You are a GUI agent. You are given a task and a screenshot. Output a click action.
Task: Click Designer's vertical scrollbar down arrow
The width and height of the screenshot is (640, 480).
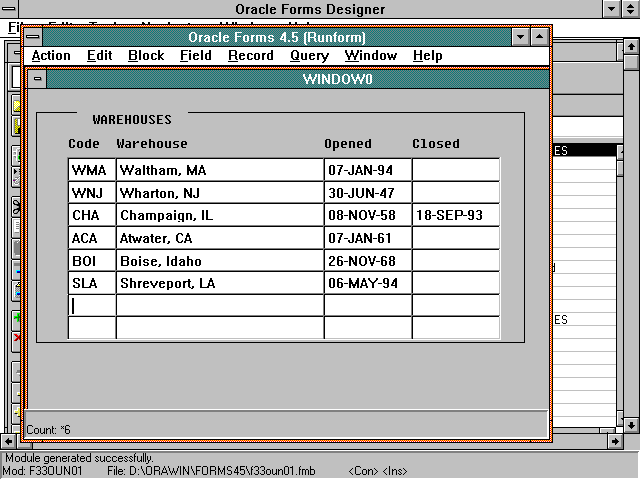(x=631, y=423)
